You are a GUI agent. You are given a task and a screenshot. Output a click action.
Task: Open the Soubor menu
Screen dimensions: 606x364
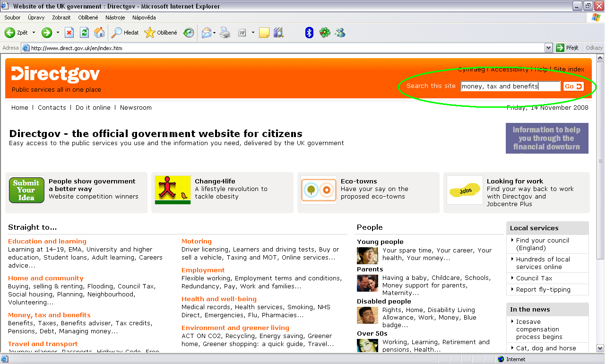click(12, 17)
